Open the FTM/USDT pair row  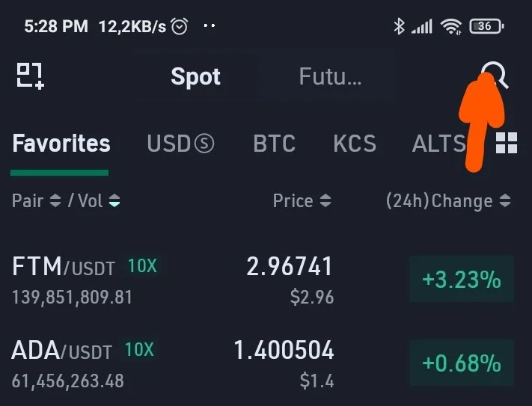[x=263, y=280]
